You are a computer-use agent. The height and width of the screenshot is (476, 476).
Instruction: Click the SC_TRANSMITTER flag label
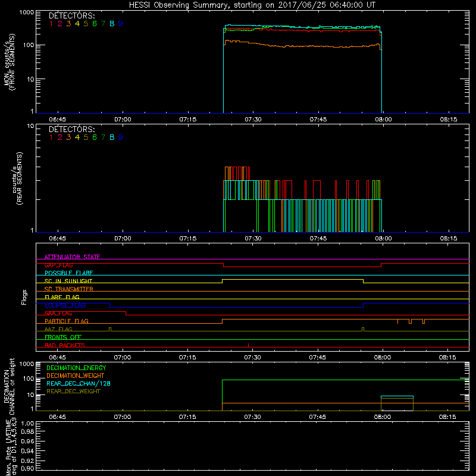[x=69, y=289]
